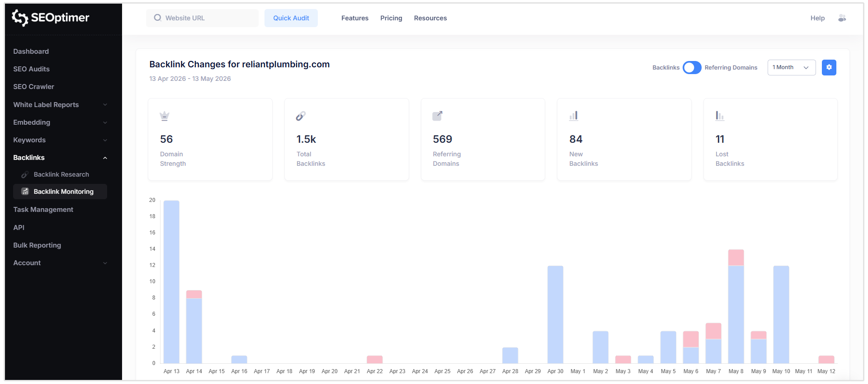Go to SEO Audits

[31, 69]
